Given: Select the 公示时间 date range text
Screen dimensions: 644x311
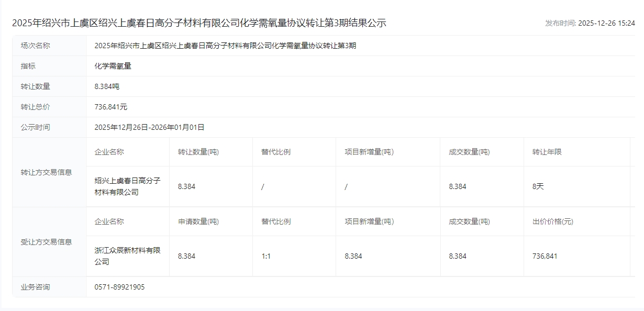Looking at the screenshot, I should coord(149,127).
